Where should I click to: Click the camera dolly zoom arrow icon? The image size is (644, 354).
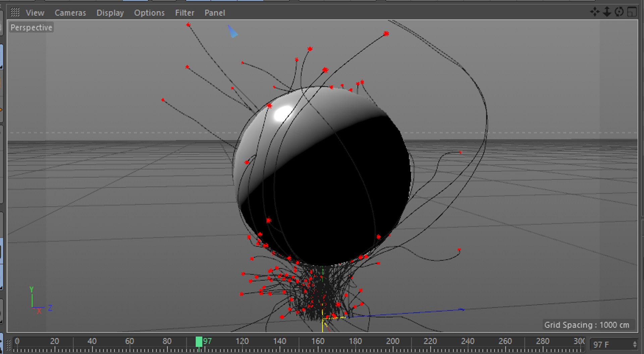pyautogui.click(x=606, y=12)
